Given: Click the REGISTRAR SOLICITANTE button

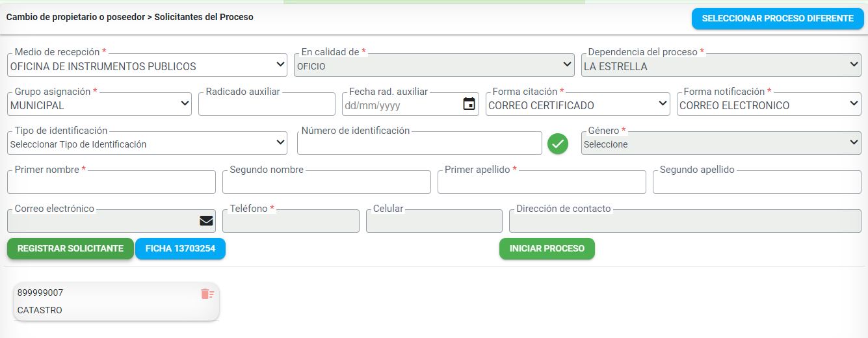Looking at the screenshot, I should 70,248.
